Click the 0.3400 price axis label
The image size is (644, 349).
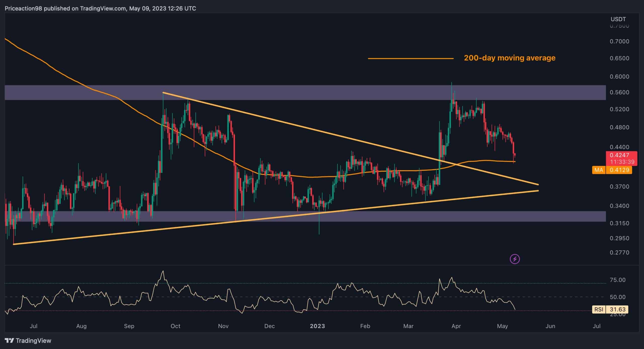619,206
